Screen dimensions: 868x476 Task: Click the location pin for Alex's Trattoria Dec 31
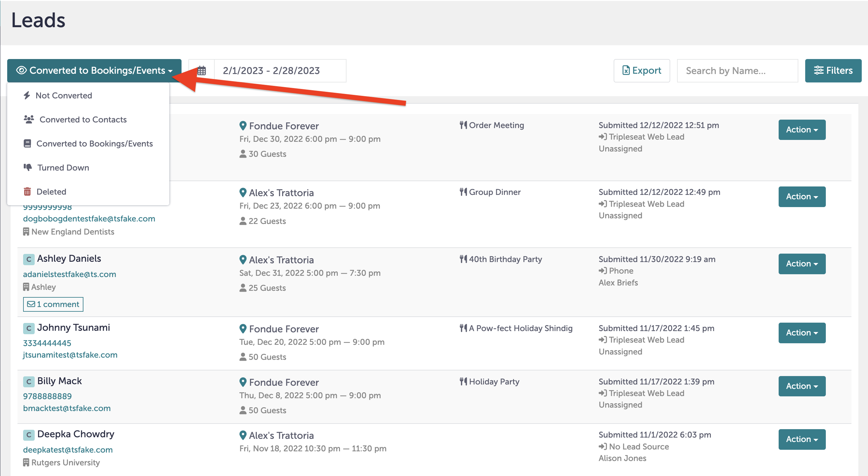[x=243, y=260]
